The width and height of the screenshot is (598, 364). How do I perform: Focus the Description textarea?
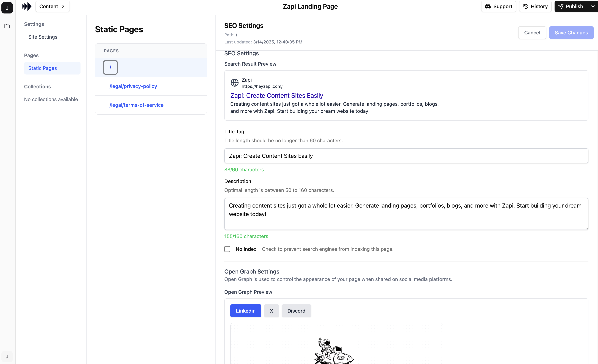[x=406, y=214]
